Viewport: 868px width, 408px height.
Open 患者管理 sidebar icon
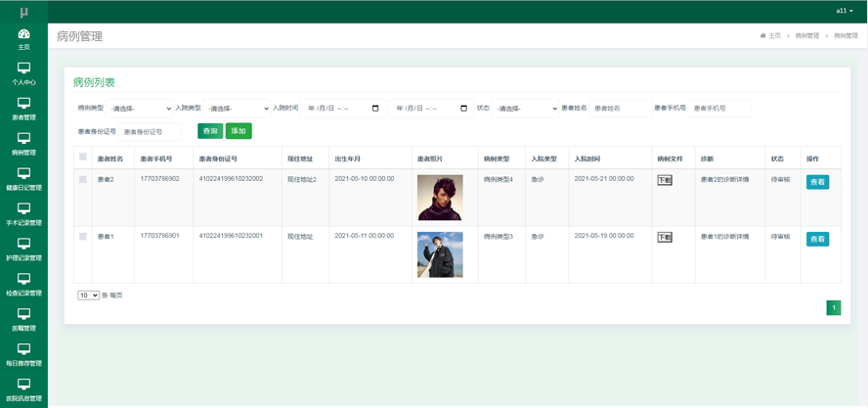pyautogui.click(x=23, y=104)
